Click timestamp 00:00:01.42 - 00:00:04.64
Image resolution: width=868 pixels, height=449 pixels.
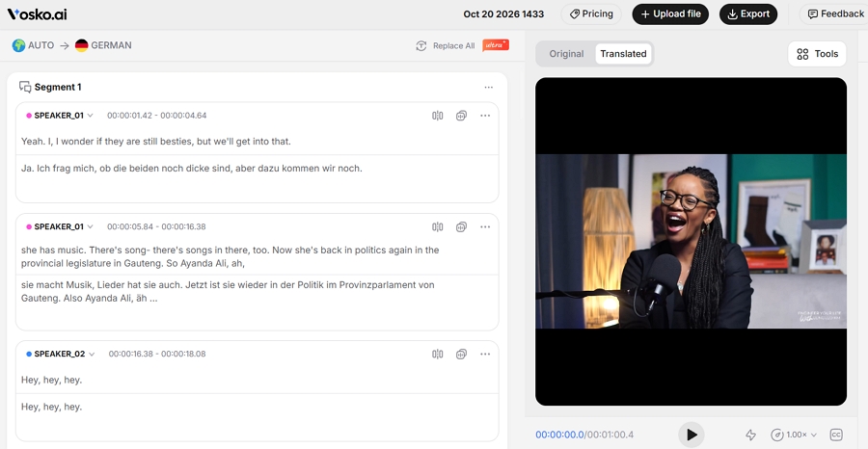tap(156, 116)
